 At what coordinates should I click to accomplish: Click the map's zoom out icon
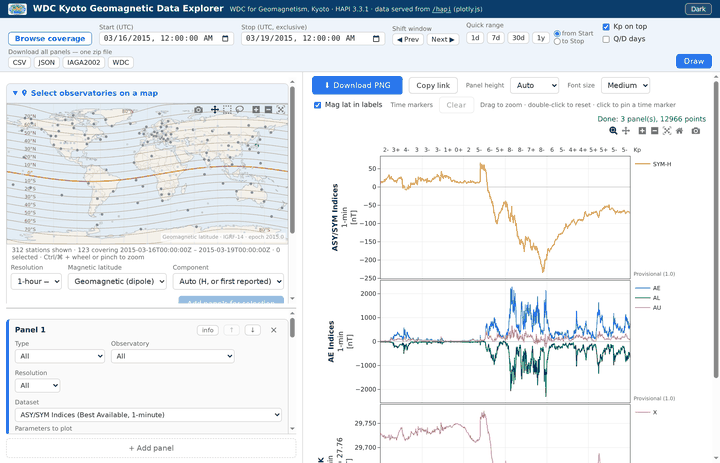[x=269, y=110]
